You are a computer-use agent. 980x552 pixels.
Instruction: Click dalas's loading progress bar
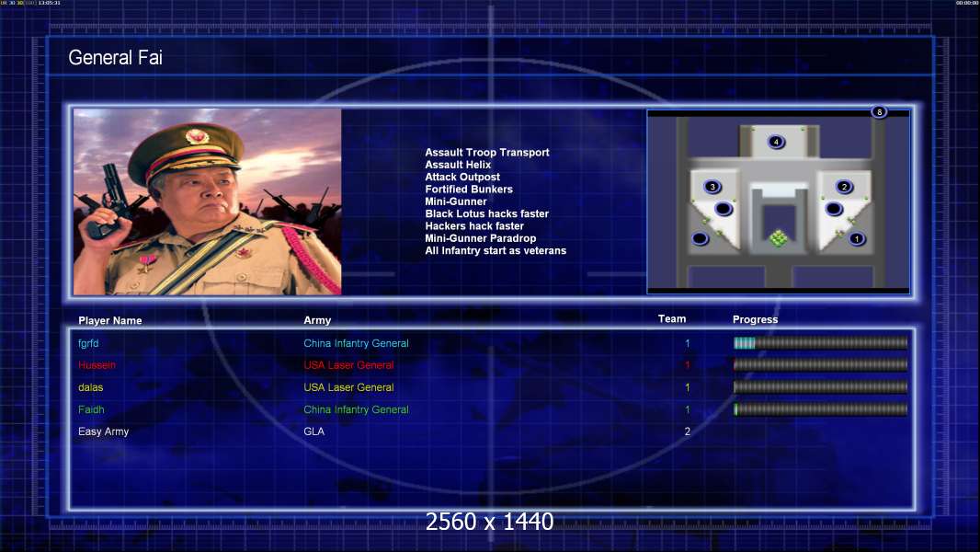tap(820, 387)
